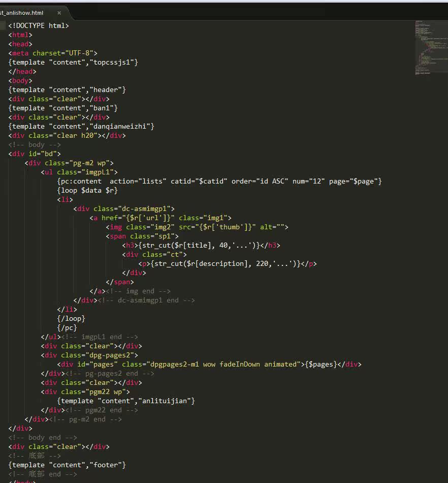Click the <!-- 底部 end --> comment line
Screen dimensions: 448x483
click(x=43, y=474)
